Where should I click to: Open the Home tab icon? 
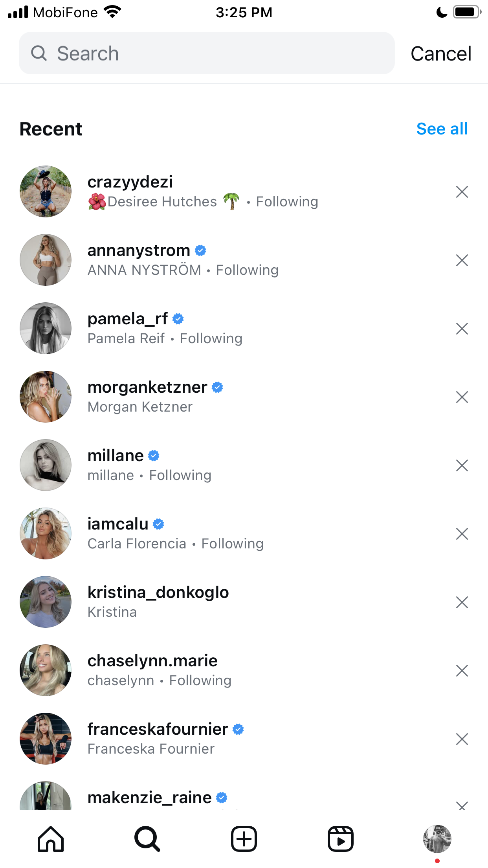point(51,839)
